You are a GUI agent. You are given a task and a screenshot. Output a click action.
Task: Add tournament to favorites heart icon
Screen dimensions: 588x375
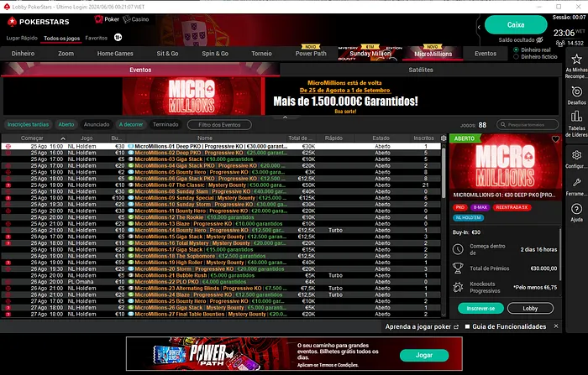click(555, 139)
